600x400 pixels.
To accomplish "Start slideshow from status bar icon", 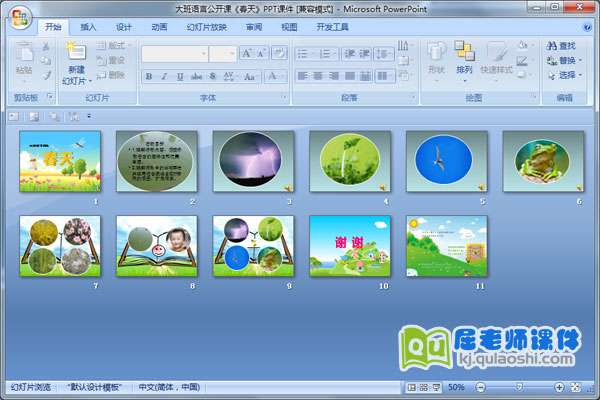I will coord(435,387).
